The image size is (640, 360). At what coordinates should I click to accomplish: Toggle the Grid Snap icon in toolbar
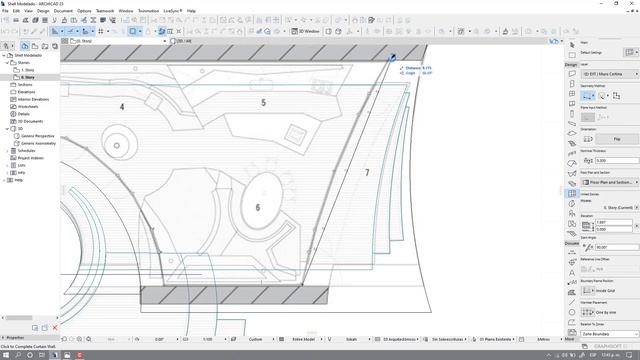[x=100, y=31]
